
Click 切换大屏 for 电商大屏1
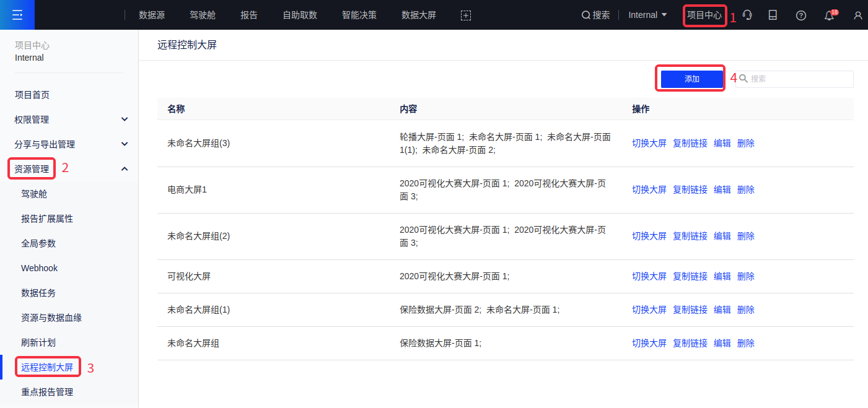[649, 189]
